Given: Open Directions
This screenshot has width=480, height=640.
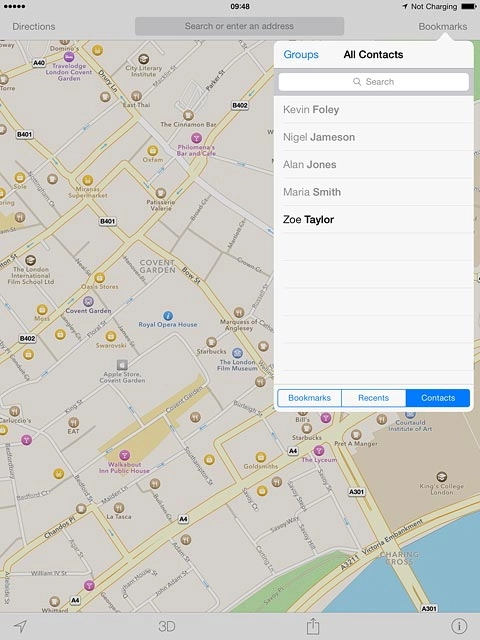Looking at the screenshot, I should (x=34, y=27).
